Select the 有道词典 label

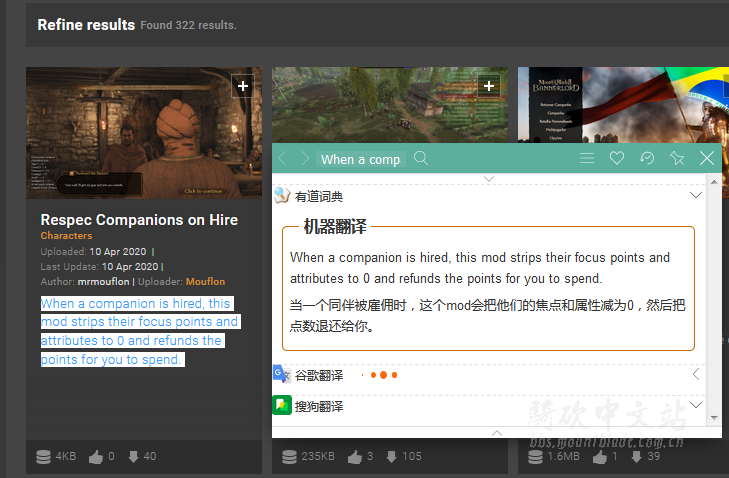(319, 197)
